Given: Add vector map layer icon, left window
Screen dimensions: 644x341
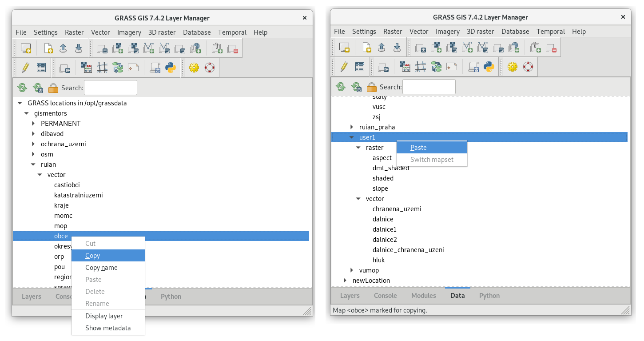Looking at the screenshot, I should 148,48.
